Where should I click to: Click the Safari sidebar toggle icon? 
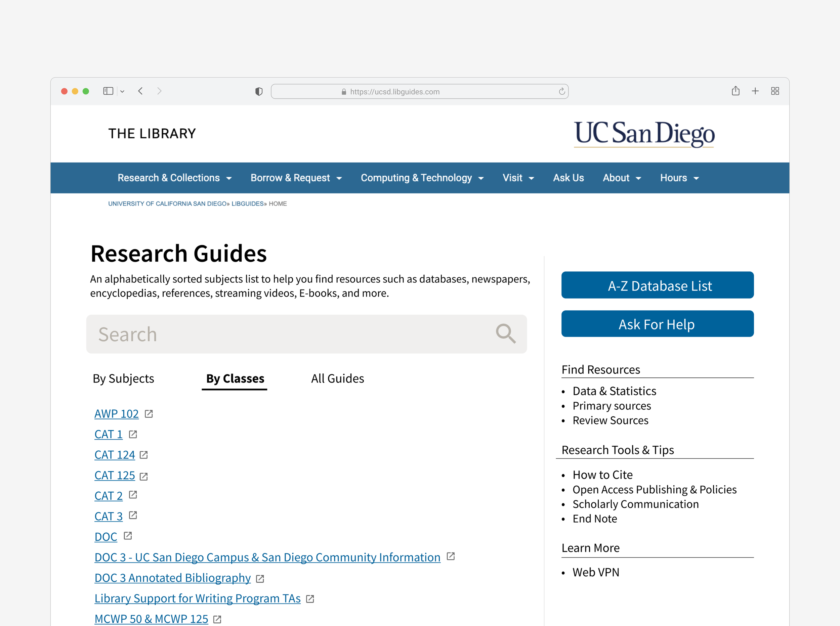[x=108, y=91]
